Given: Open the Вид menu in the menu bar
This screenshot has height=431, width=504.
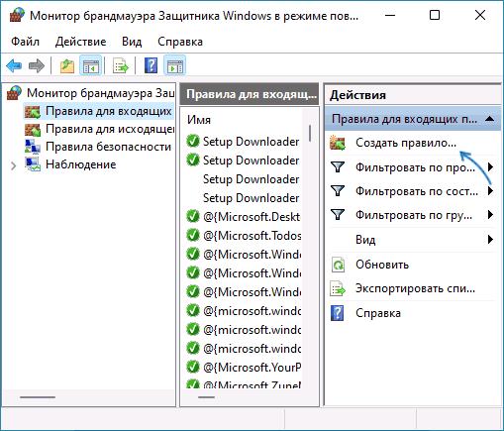Looking at the screenshot, I should 132,42.
